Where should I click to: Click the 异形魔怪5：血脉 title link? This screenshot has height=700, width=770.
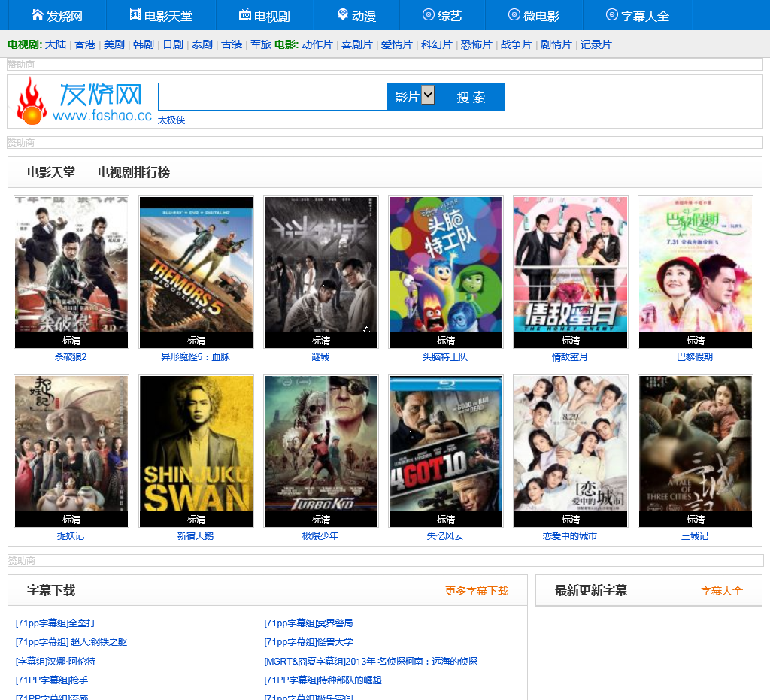(196, 357)
